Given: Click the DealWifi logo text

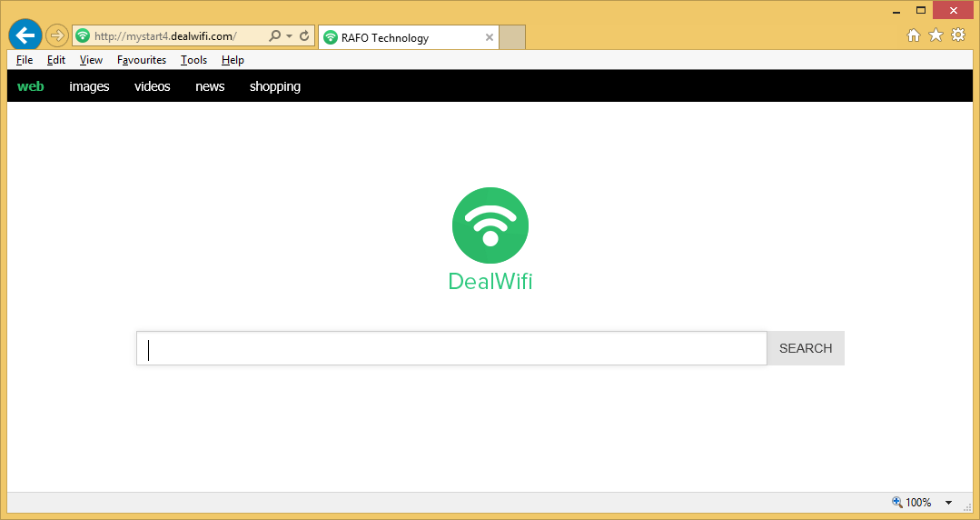Looking at the screenshot, I should click(x=490, y=282).
